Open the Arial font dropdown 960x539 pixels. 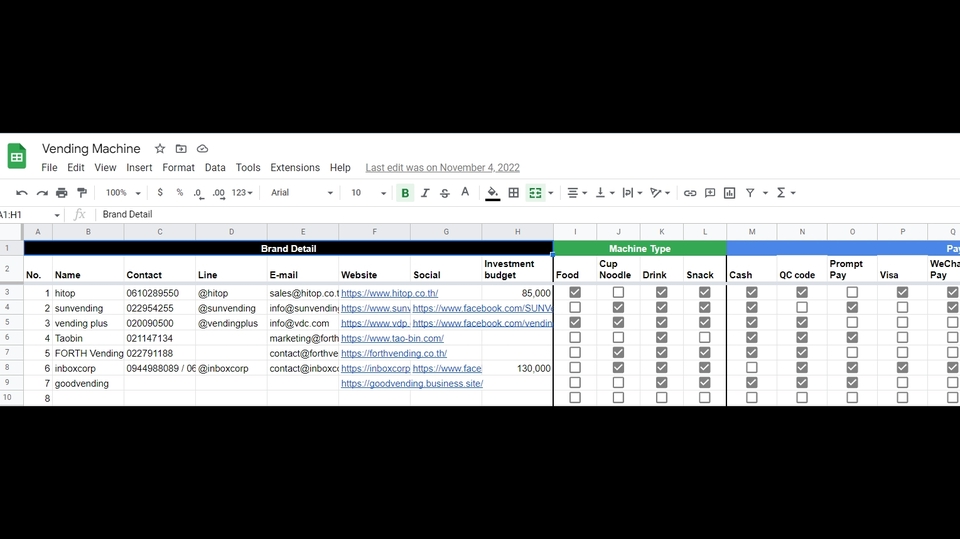click(302, 193)
